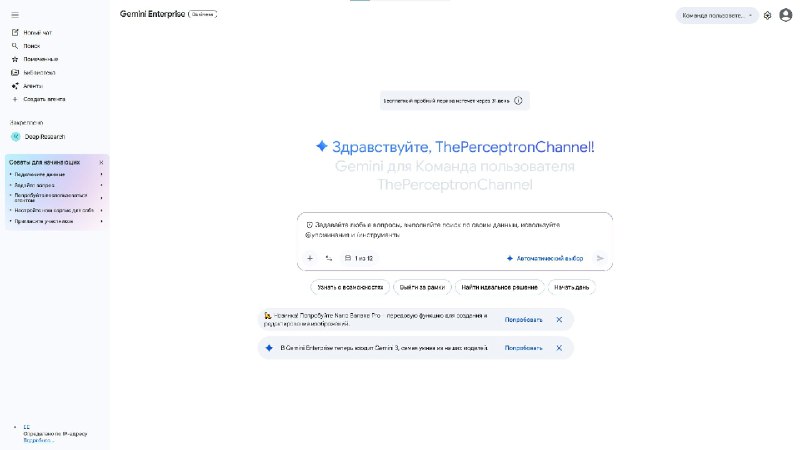The image size is (800, 450).
Task: Select the 'Узнать о возможностях' suggestion chip
Action: [350, 287]
